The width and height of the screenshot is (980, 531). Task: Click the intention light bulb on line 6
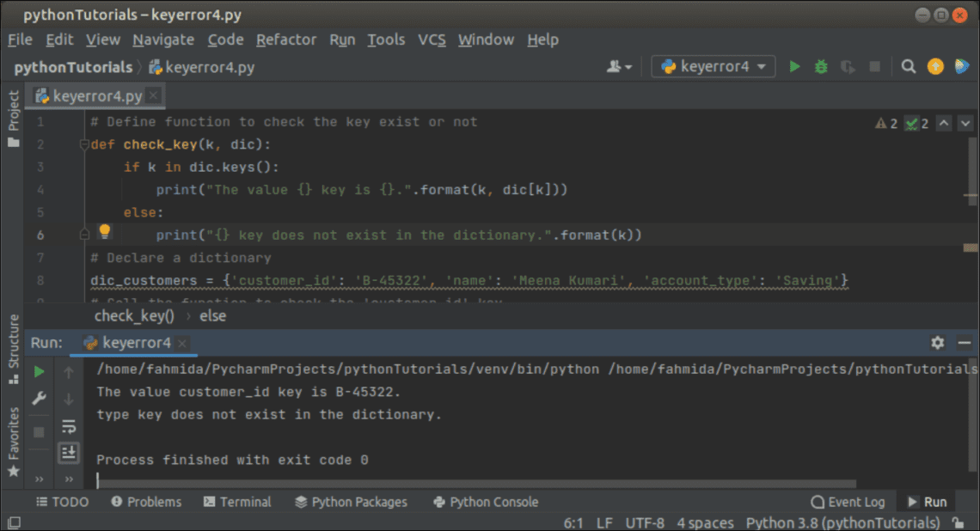click(x=104, y=232)
